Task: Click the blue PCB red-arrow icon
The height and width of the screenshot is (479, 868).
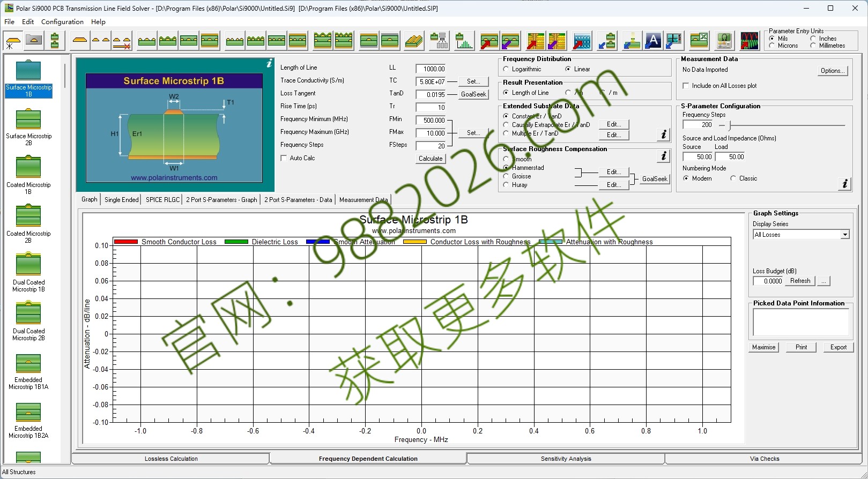Action: pyautogui.click(x=582, y=41)
